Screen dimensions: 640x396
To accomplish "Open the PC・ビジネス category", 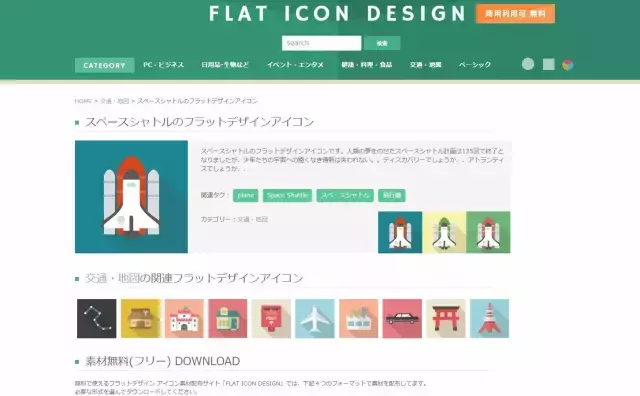I will 164,65.
